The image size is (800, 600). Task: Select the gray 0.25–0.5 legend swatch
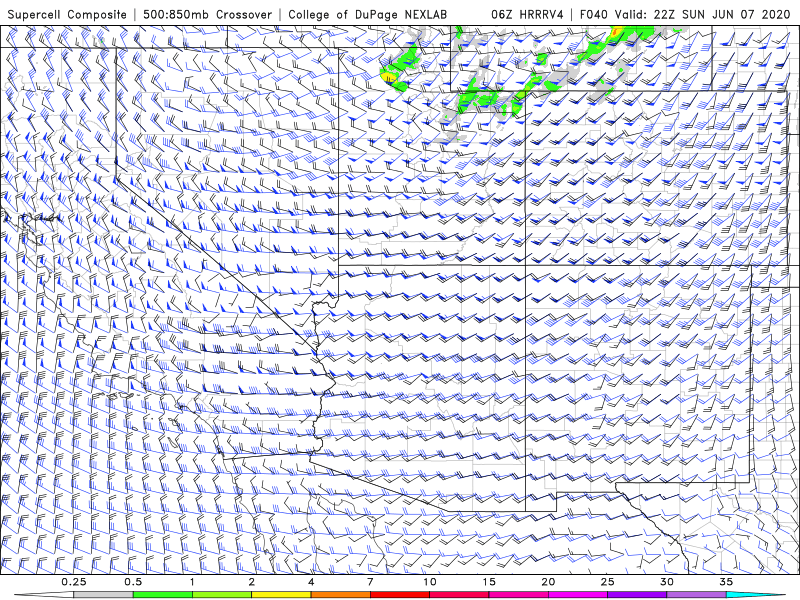[103, 595]
